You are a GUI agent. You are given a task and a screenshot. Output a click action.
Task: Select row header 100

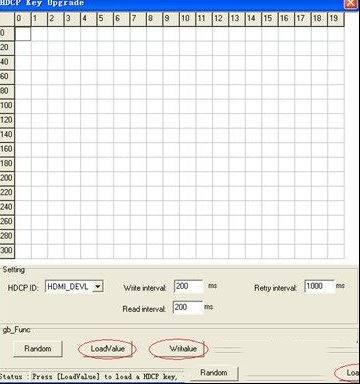(7, 106)
